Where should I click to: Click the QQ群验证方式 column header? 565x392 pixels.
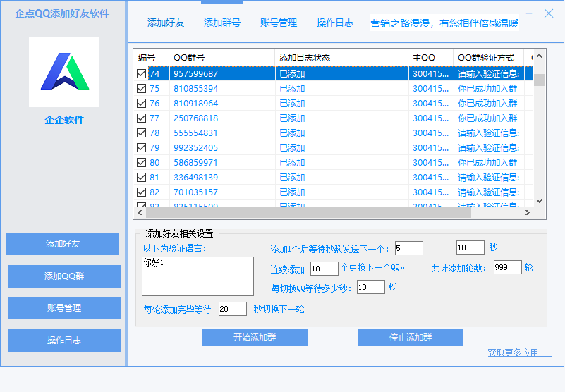pos(488,58)
